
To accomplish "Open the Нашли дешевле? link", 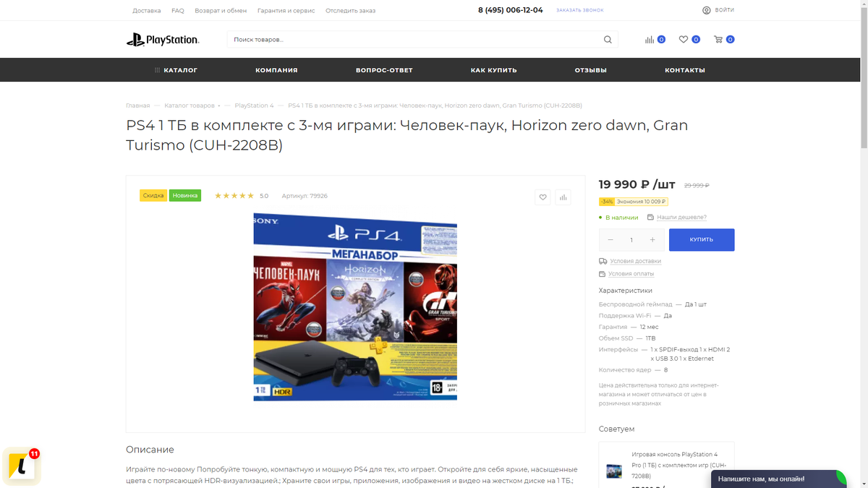I will click(x=681, y=217).
